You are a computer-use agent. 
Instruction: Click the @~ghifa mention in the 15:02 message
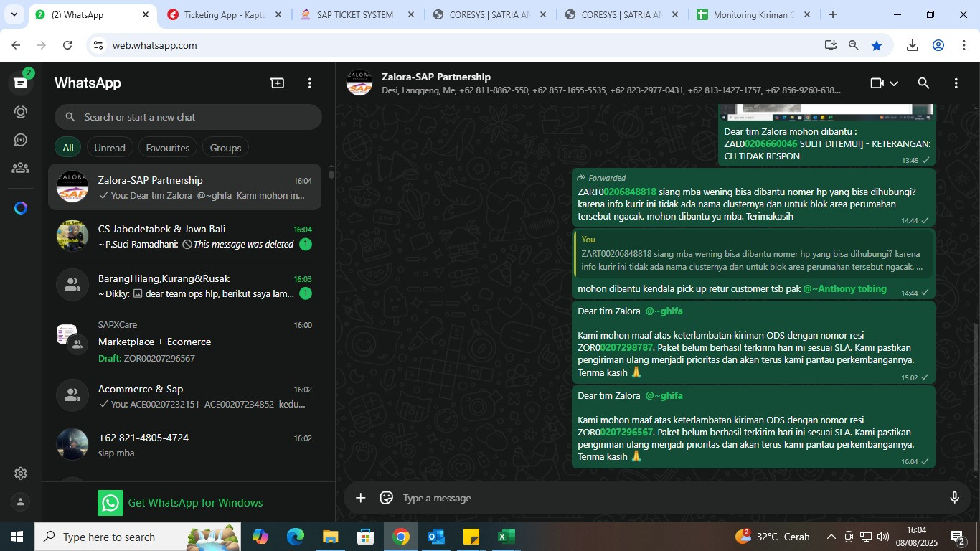tap(664, 311)
